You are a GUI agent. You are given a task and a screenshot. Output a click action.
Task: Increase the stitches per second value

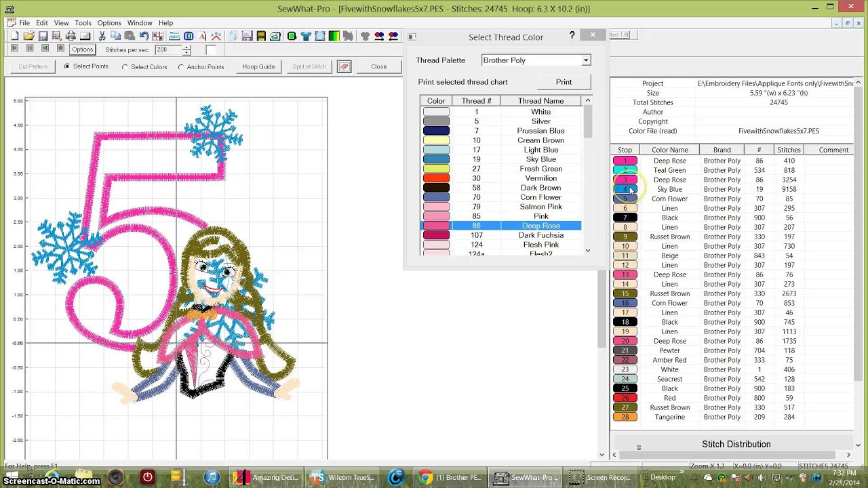pyautogui.click(x=187, y=47)
